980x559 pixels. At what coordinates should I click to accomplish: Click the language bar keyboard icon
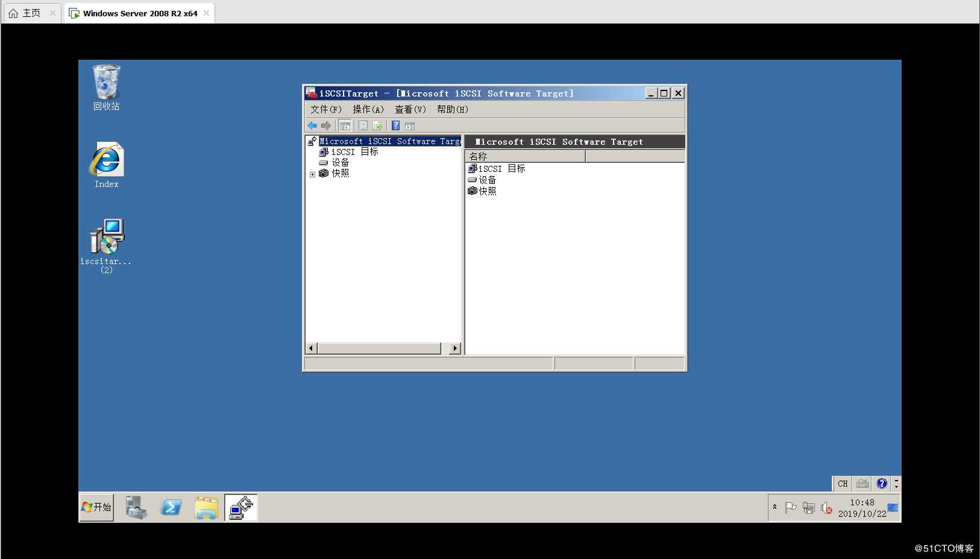pyautogui.click(x=862, y=484)
